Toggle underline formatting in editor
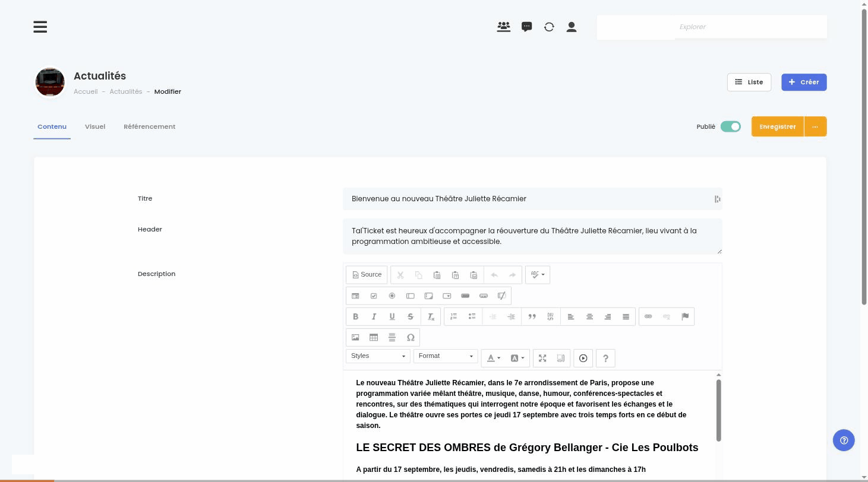The image size is (868, 482). pos(392,316)
